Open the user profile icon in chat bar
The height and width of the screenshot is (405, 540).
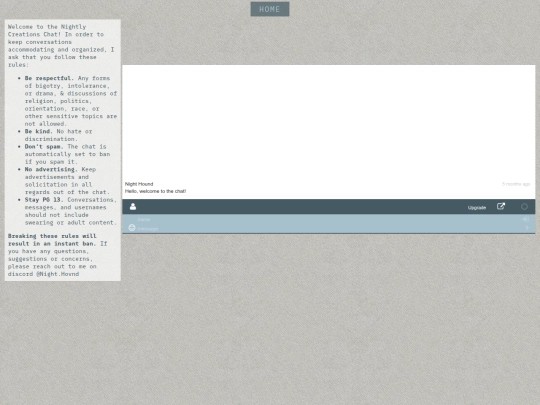point(133,206)
